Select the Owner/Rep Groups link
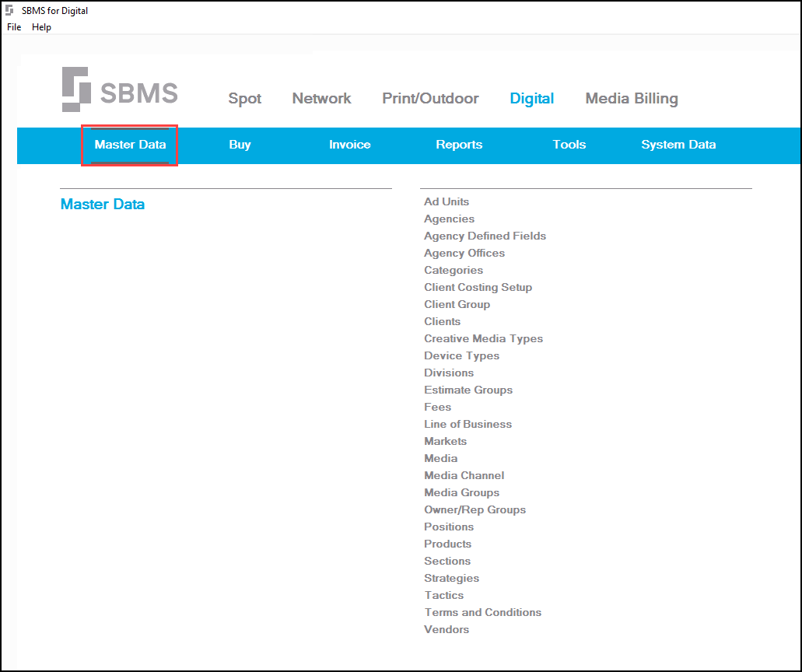This screenshot has width=802, height=672. click(475, 509)
